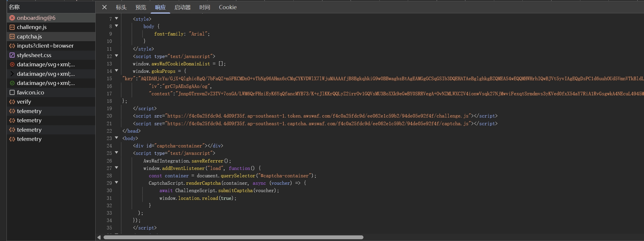Fold the script block at line 12

[x=117, y=56]
